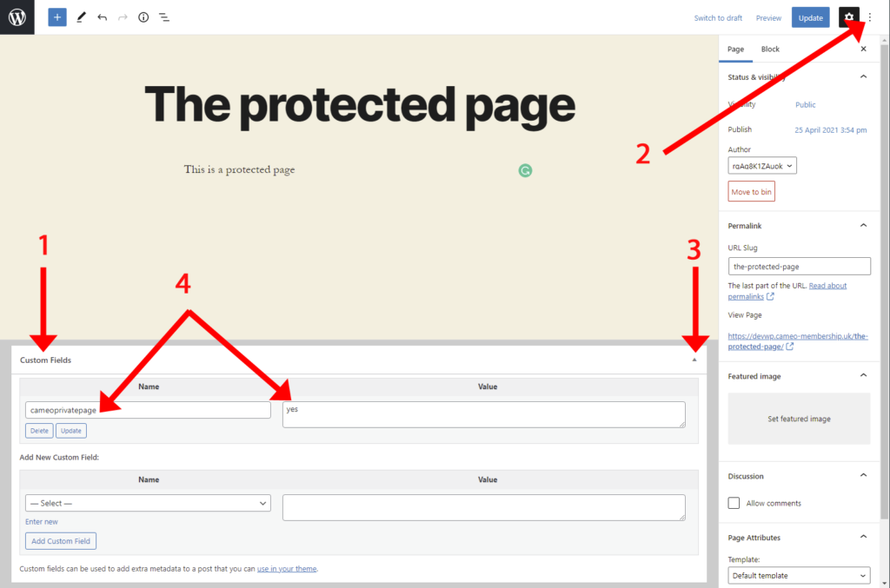Open the protected page URL link
This screenshot has height=588, width=890.
pos(798,341)
